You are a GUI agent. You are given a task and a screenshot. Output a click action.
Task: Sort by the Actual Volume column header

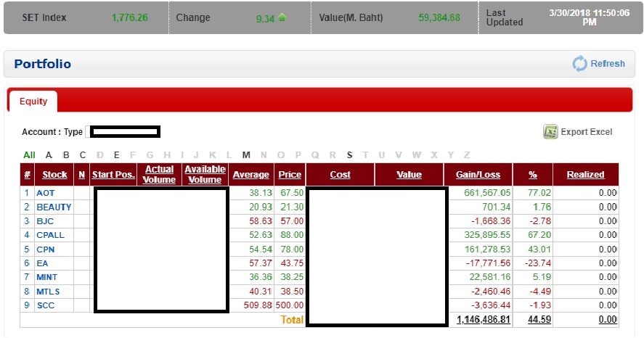tap(159, 174)
